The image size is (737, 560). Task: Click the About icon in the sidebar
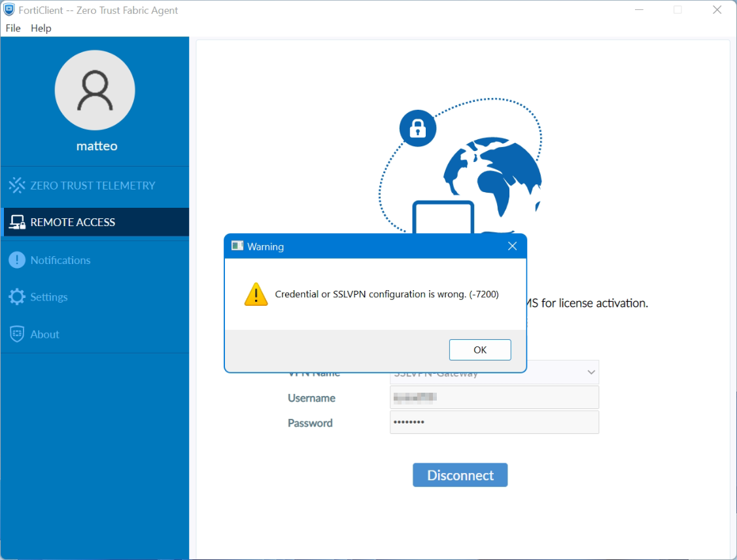[17, 334]
